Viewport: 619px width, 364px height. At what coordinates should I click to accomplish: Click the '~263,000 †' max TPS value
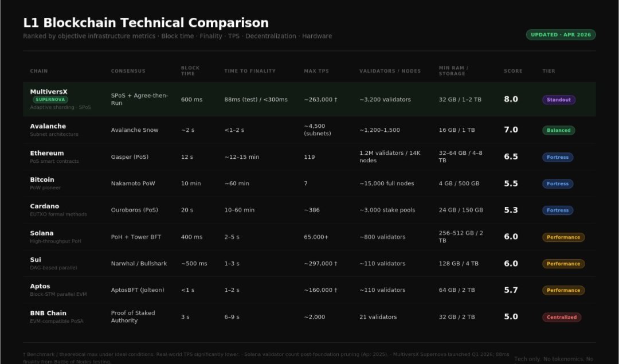(320, 100)
